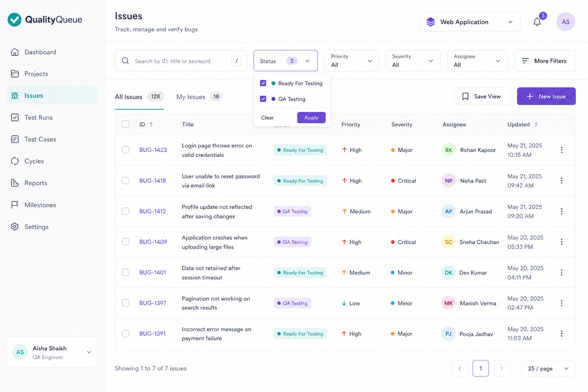Open row menu for BUG-1391
This screenshot has width=588, height=392.
[x=562, y=334]
